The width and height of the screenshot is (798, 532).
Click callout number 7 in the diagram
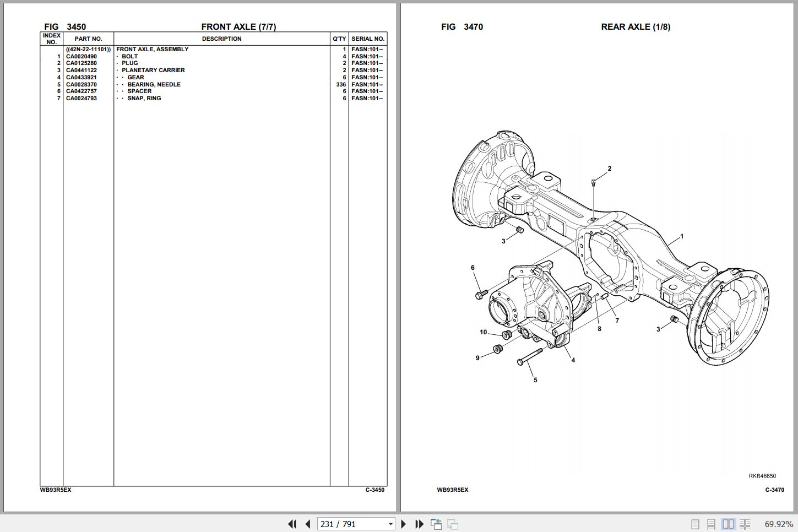(x=617, y=321)
